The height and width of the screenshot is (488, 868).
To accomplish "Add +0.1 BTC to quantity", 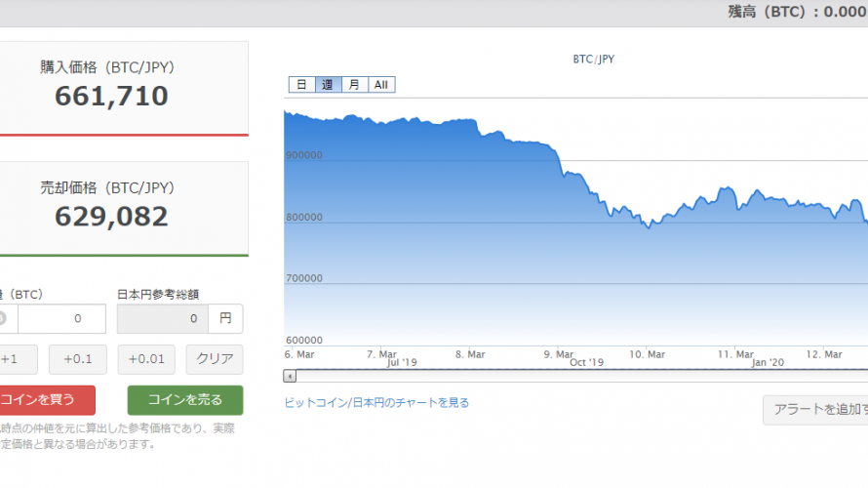I will (x=77, y=359).
